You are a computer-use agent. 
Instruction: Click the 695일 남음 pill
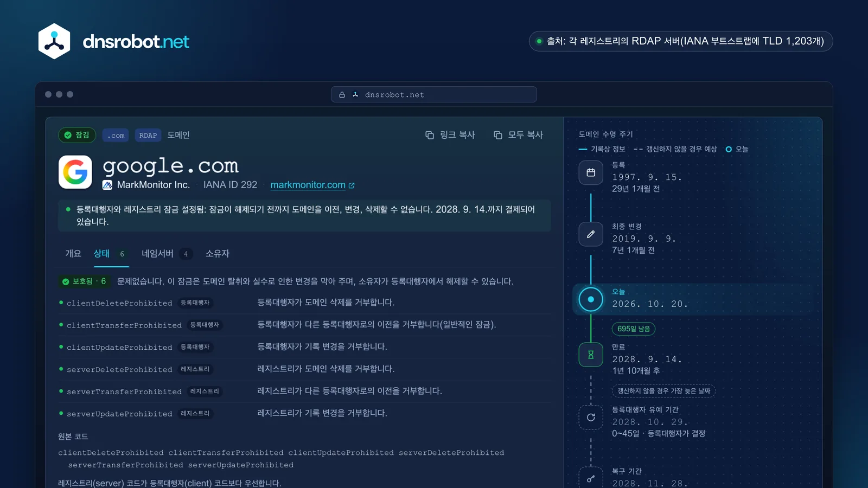coord(634,329)
